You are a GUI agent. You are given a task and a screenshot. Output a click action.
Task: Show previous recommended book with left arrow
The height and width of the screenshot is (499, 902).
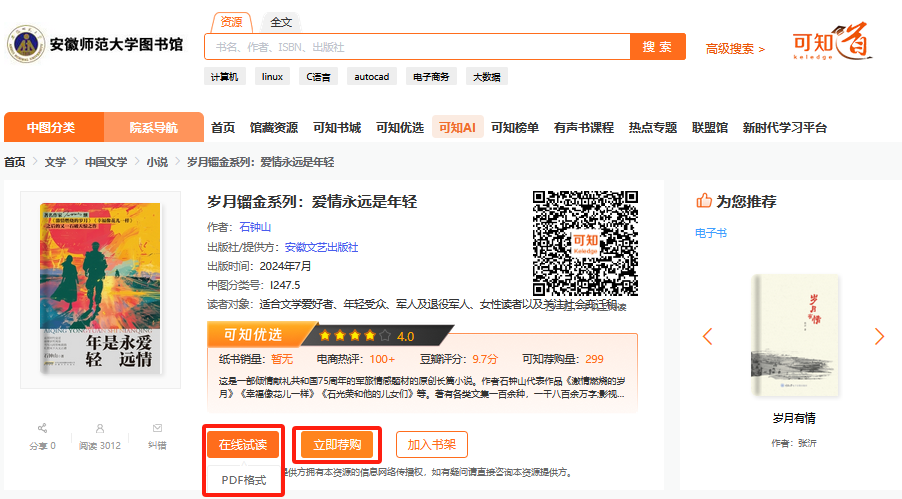coord(707,337)
